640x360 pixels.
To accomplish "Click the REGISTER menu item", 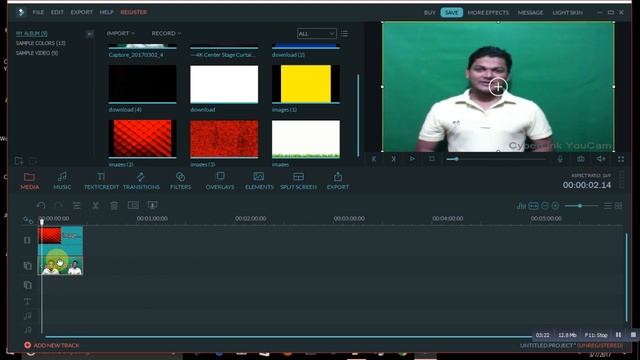I will click(133, 12).
